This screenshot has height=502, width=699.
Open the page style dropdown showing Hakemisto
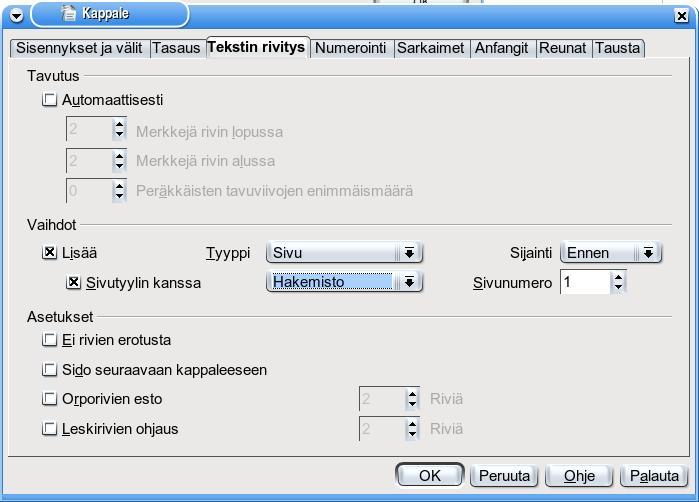point(344,282)
